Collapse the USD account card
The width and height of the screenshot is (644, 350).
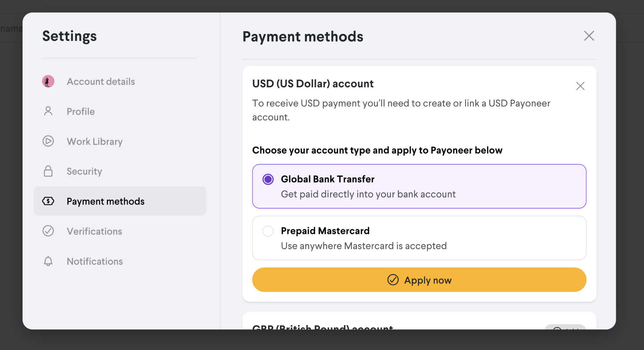point(580,86)
